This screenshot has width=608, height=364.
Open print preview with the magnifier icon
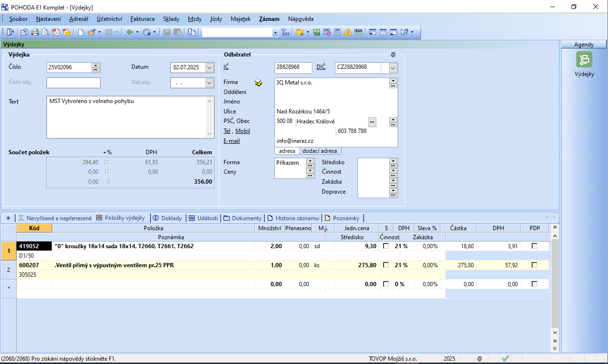[x=46, y=32]
